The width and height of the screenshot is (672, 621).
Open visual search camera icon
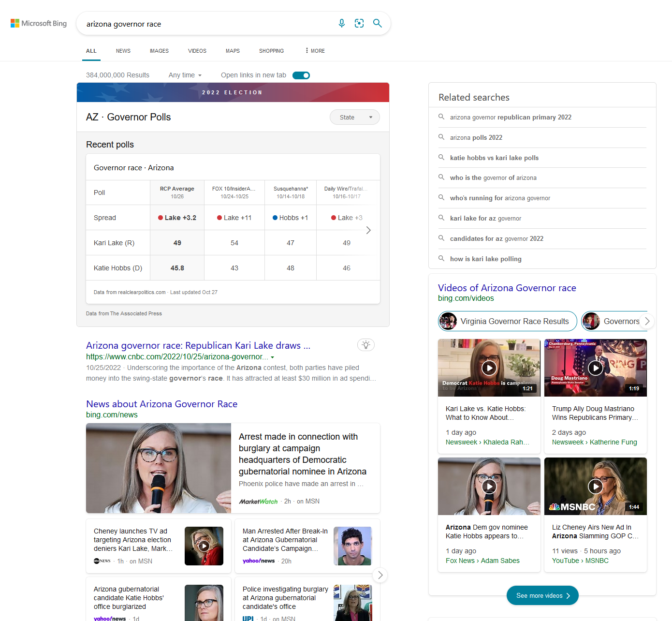(x=359, y=23)
